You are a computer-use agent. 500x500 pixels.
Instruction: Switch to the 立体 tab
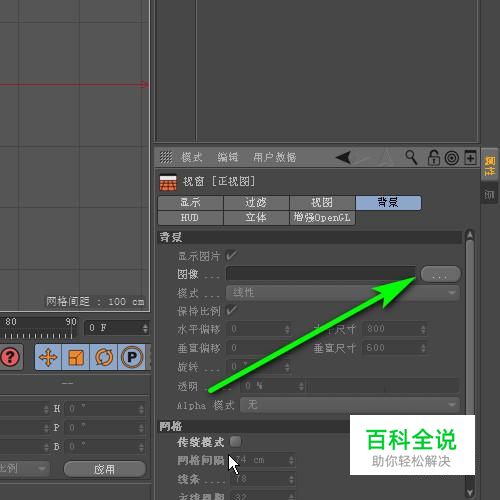click(256, 218)
